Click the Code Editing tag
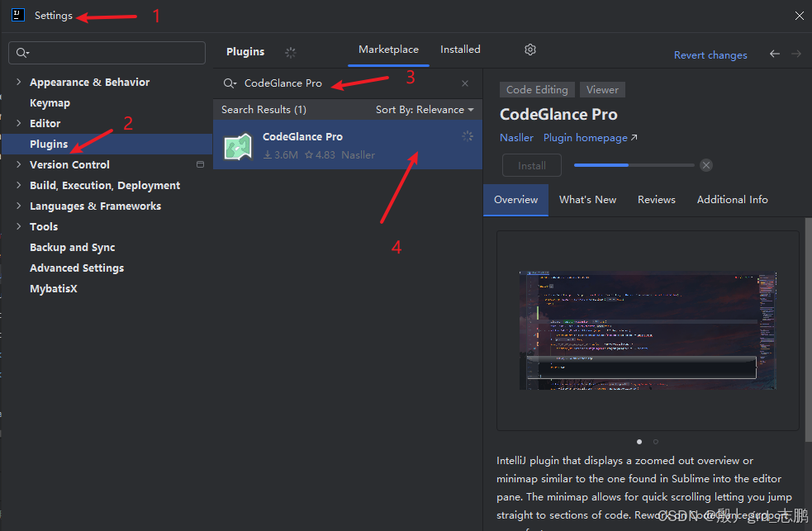This screenshot has width=812, height=531. (x=537, y=89)
